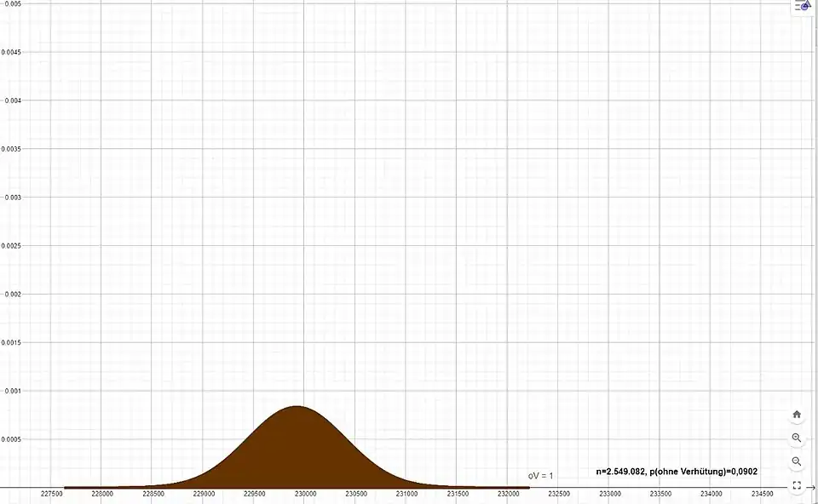The height and width of the screenshot is (504, 818).
Task: Click the 0.004 y-axis tick label
Action: coord(12,100)
